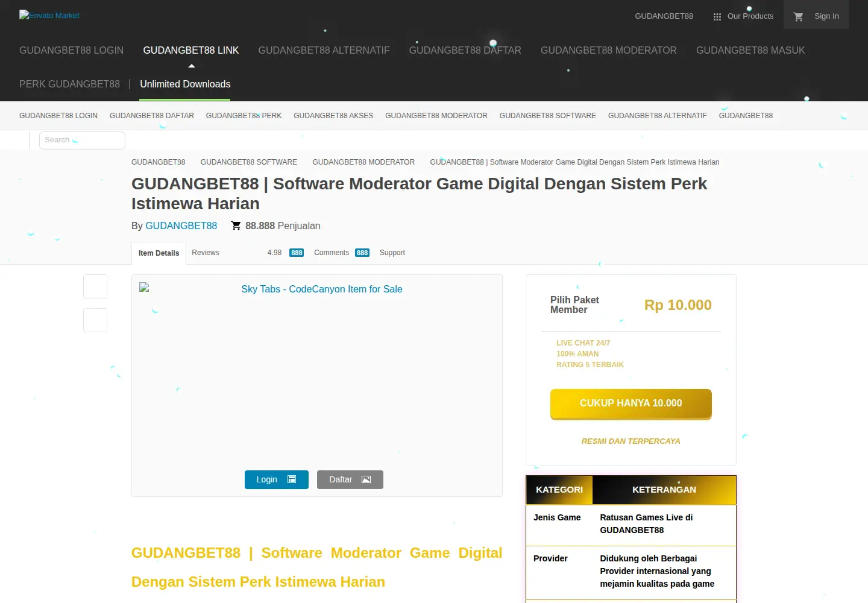Click the second empty thumbnail box
The width and height of the screenshot is (868, 603).
point(95,320)
